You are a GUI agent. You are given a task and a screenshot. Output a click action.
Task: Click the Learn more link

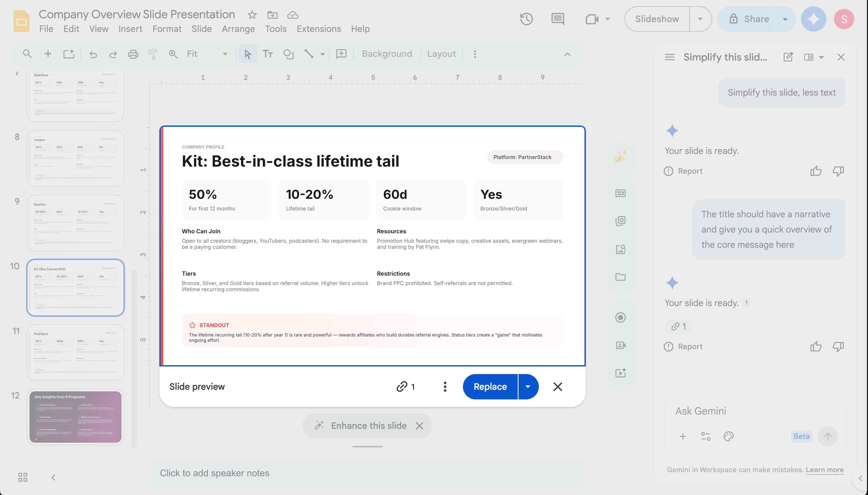click(x=824, y=469)
